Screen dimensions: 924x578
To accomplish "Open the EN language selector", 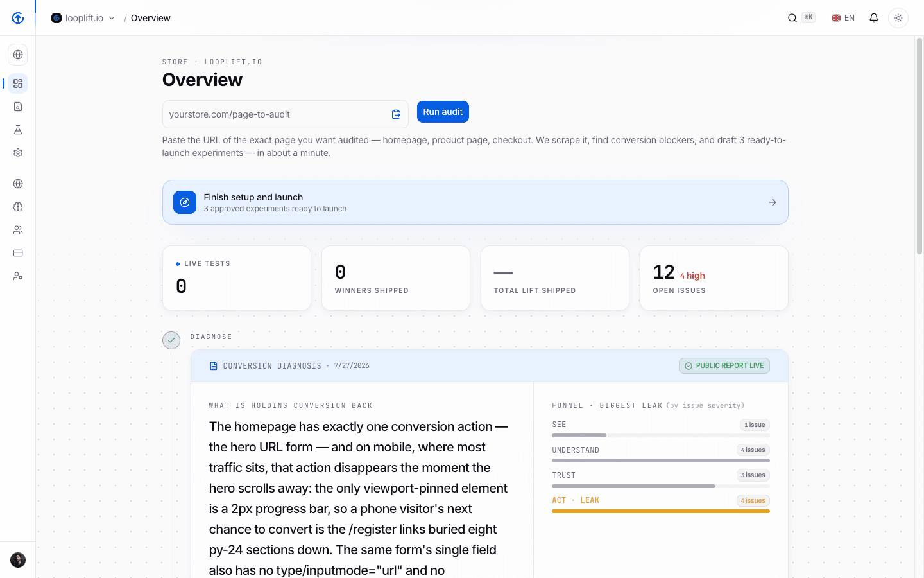I will click(x=843, y=18).
